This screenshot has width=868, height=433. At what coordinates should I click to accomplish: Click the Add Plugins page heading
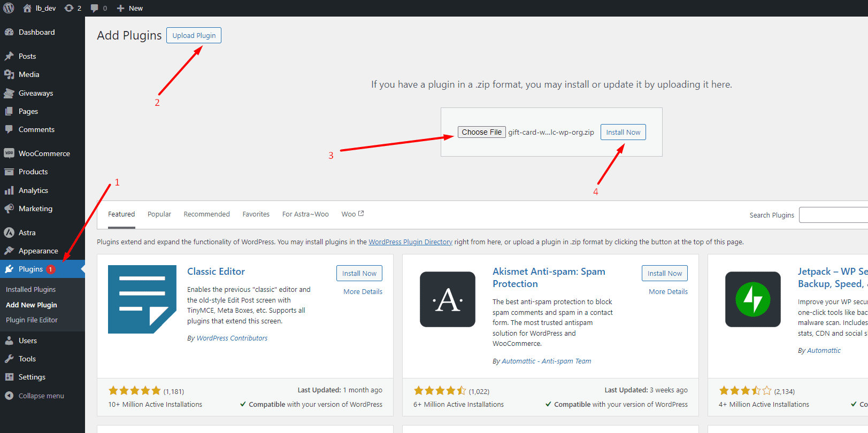coord(129,35)
